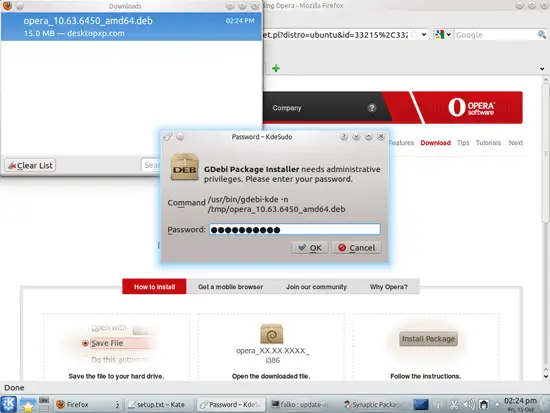The width and height of the screenshot is (550, 413).
Task: Click the device notifier tray icon
Action: coord(484,405)
